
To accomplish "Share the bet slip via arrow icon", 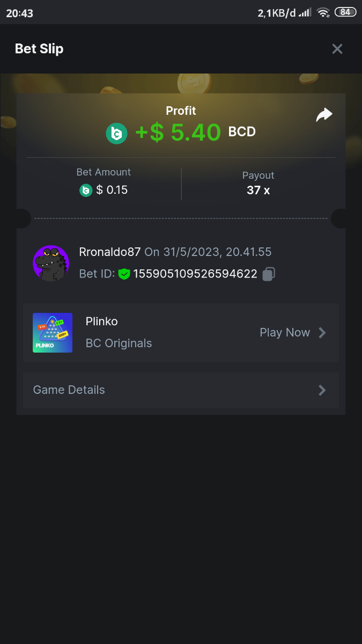I will [x=324, y=115].
